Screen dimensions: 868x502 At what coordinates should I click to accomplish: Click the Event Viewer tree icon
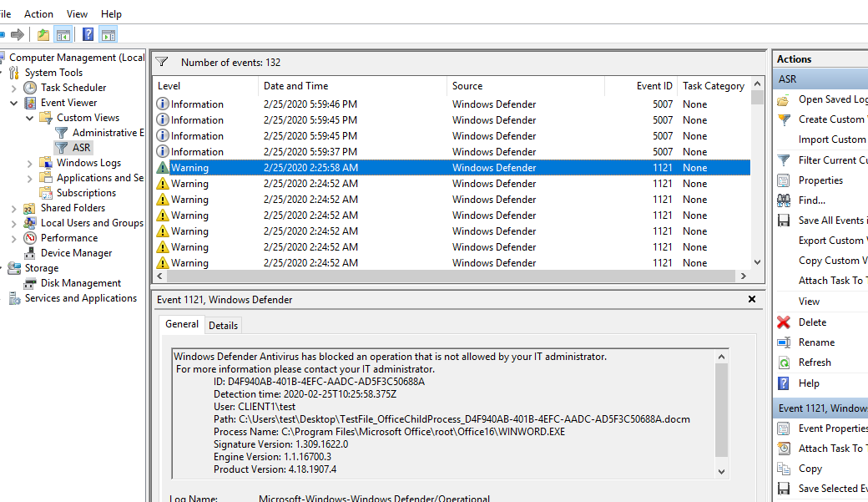click(x=30, y=103)
